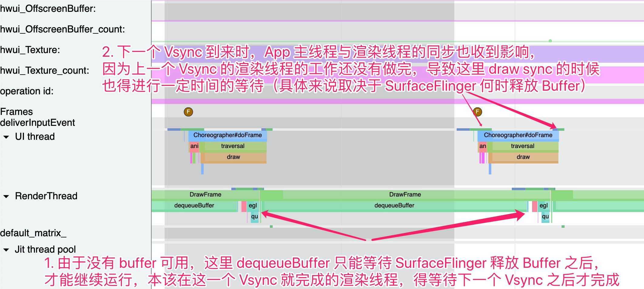Collapse the Jit thread pool track
Image resolution: width=644 pixels, height=289 pixels.
click(7, 249)
